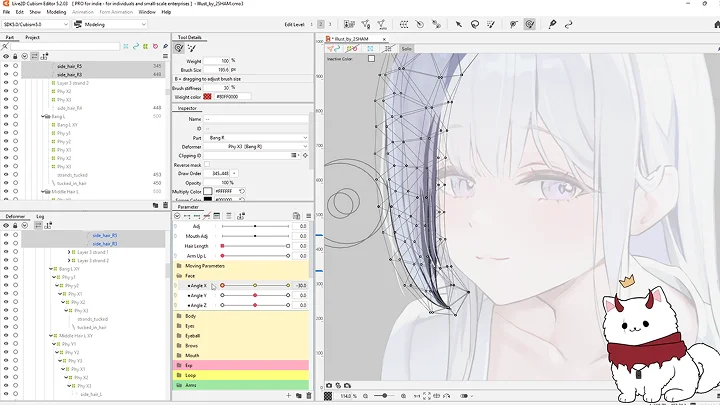
Task: Collapse the Bang L folder in Part panel
Action: click(43, 117)
